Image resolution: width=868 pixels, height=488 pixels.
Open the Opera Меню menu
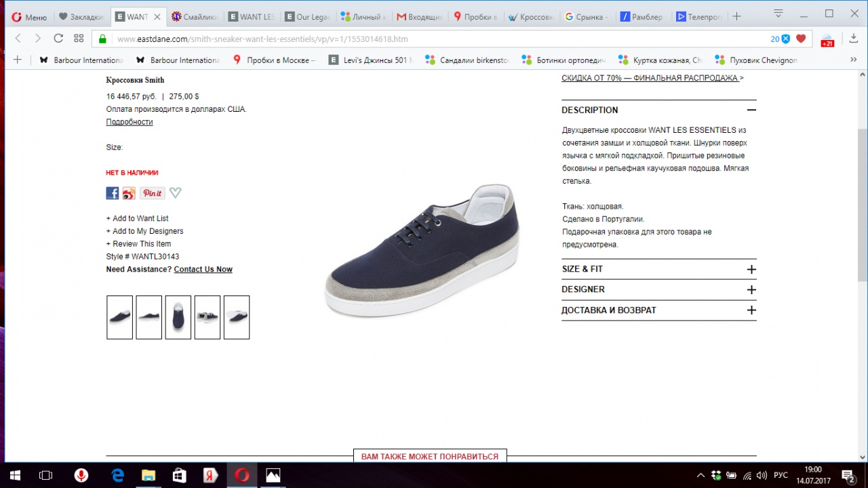point(29,16)
